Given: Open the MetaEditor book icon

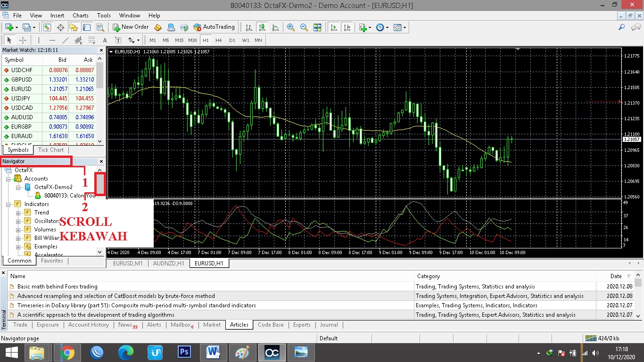Looking at the screenshot, I should tap(158, 27).
